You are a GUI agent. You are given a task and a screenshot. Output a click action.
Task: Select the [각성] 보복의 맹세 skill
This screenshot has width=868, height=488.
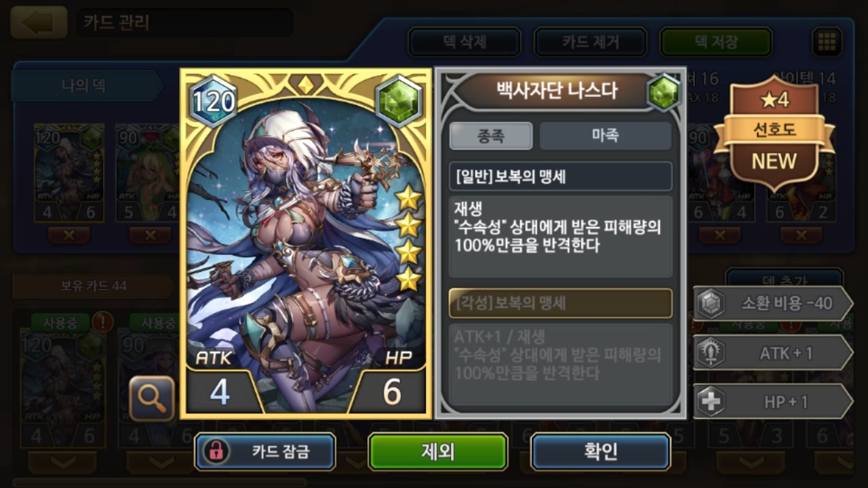[x=560, y=303]
